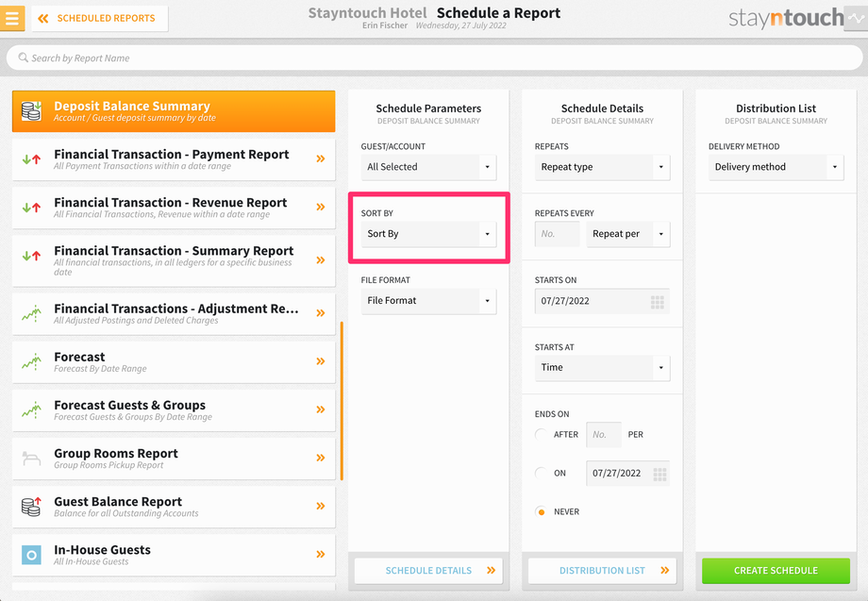Click the Ends On After number field
The height and width of the screenshot is (601, 868).
(x=604, y=435)
